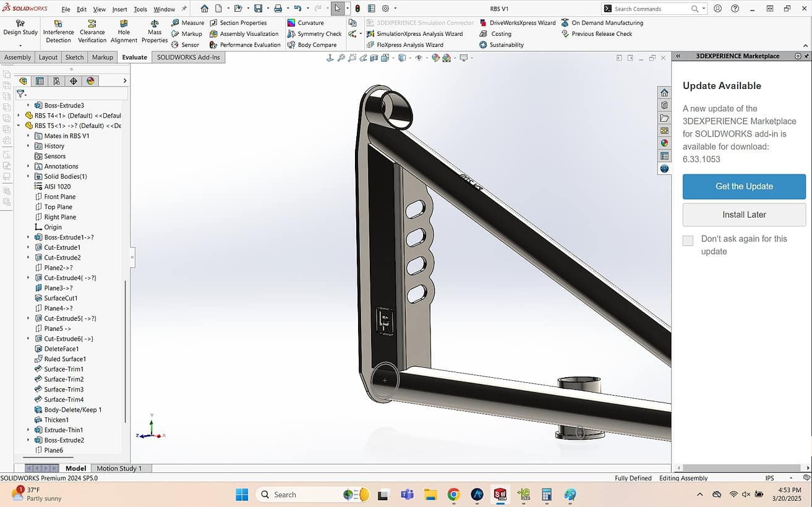Switch to the Sketch tab
The width and height of the screenshot is (812, 507).
(74, 58)
